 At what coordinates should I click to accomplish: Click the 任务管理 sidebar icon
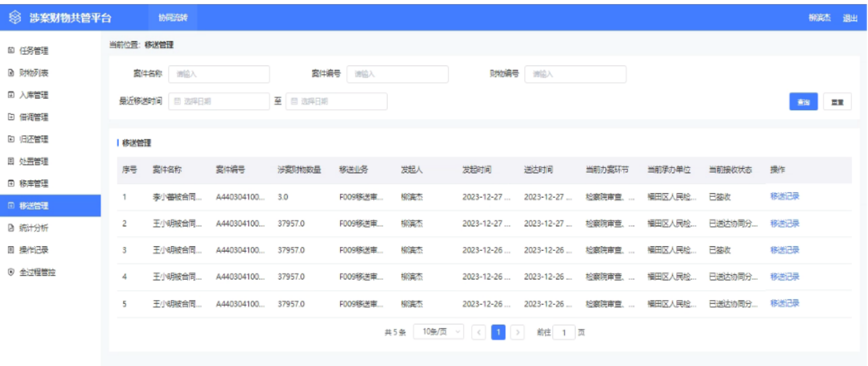tap(11, 50)
